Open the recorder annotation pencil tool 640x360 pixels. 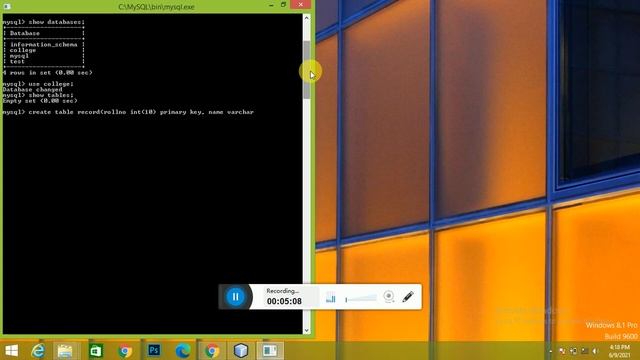pos(408,297)
